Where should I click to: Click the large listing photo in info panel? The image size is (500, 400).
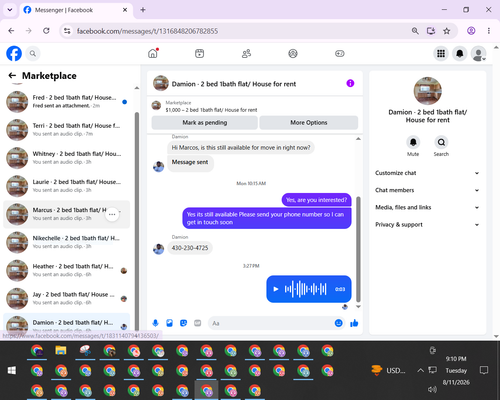point(427,91)
